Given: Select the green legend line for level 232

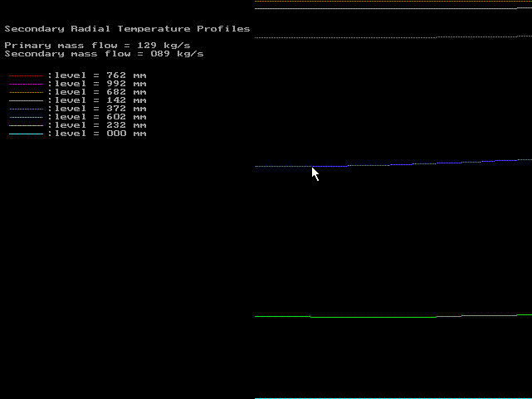Looking at the screenshot, I should pos(26,125).
